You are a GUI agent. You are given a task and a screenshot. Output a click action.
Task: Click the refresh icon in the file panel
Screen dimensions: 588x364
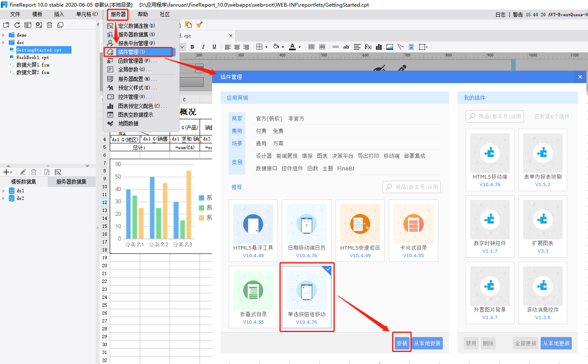17,25
